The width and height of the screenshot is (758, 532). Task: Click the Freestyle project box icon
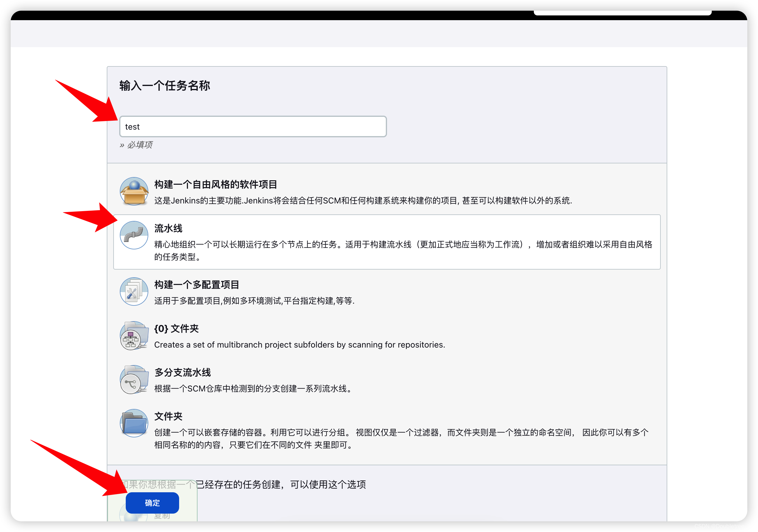click(134, 191)
